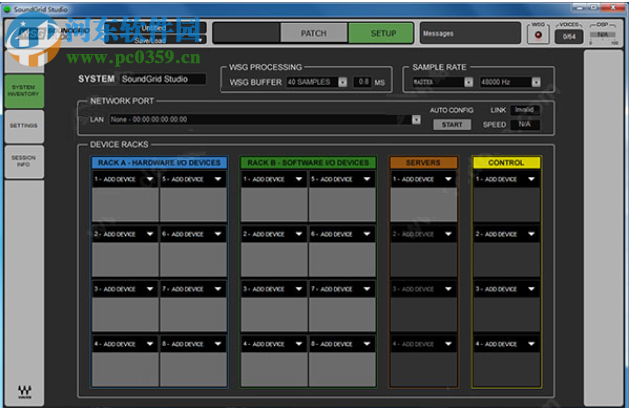Open Servers slot 1 Add Device arrow
629x408 pixels.
click(448, 179)
